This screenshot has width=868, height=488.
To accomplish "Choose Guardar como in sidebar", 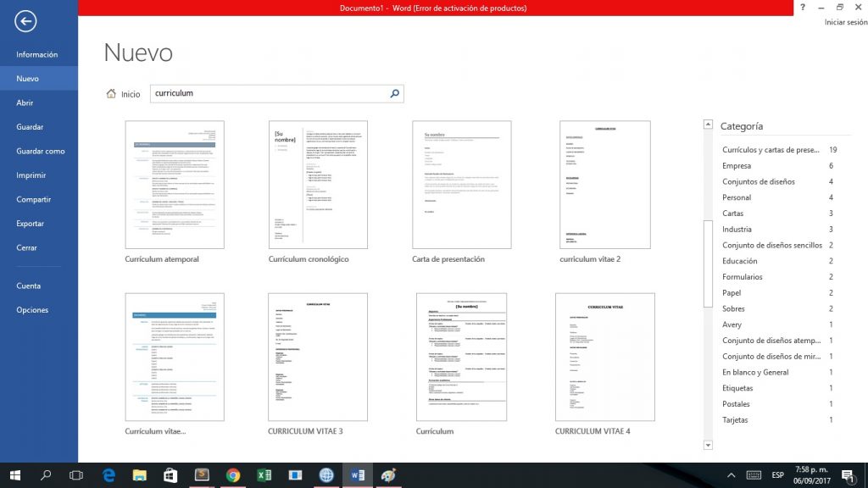I will [39, 151].
